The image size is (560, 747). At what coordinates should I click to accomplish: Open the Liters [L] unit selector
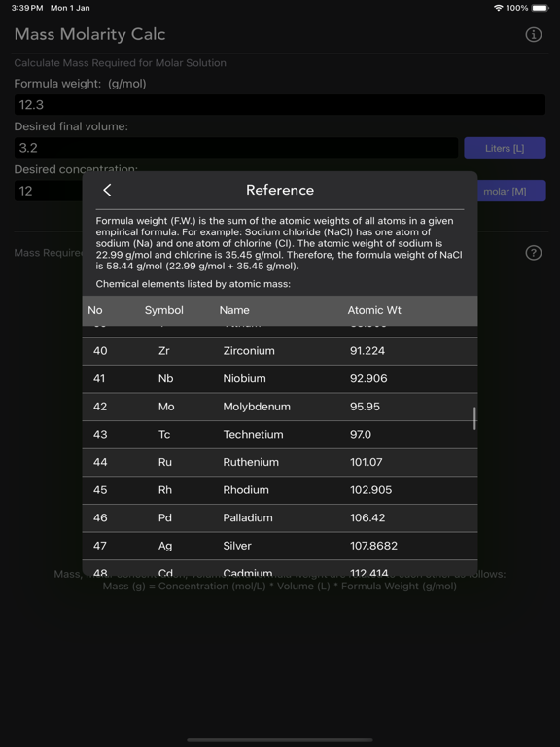click(505, 148)
